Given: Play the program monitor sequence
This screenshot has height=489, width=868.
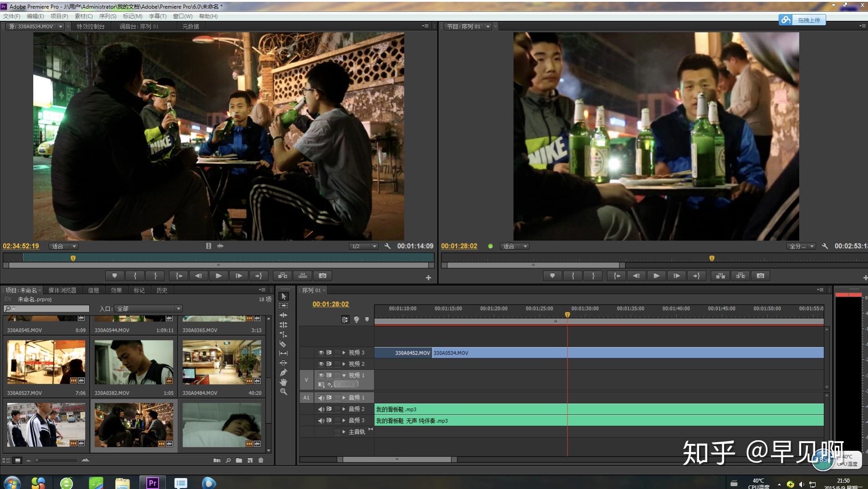Looking at the screenshot, I should click(656, 276).
